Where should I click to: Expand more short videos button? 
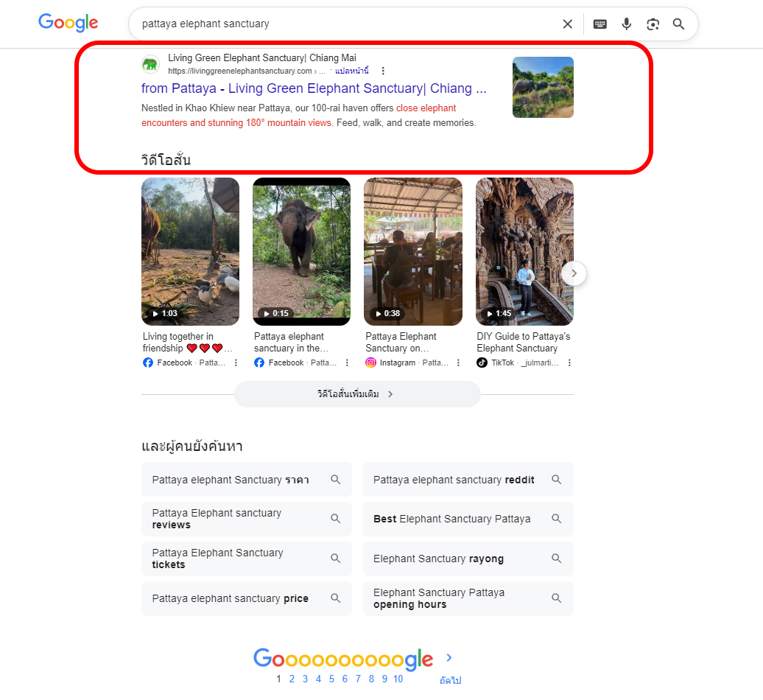357,394
